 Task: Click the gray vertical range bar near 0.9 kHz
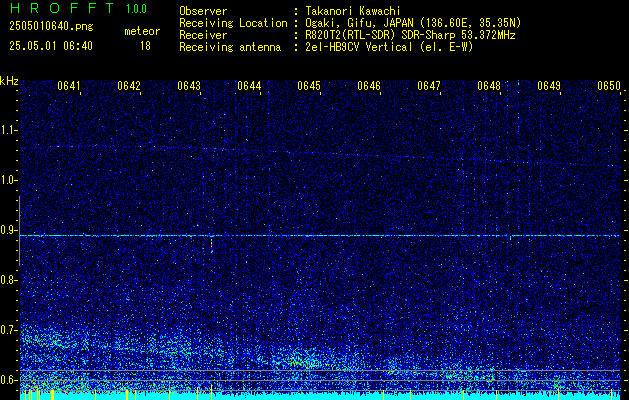point(19,231)
